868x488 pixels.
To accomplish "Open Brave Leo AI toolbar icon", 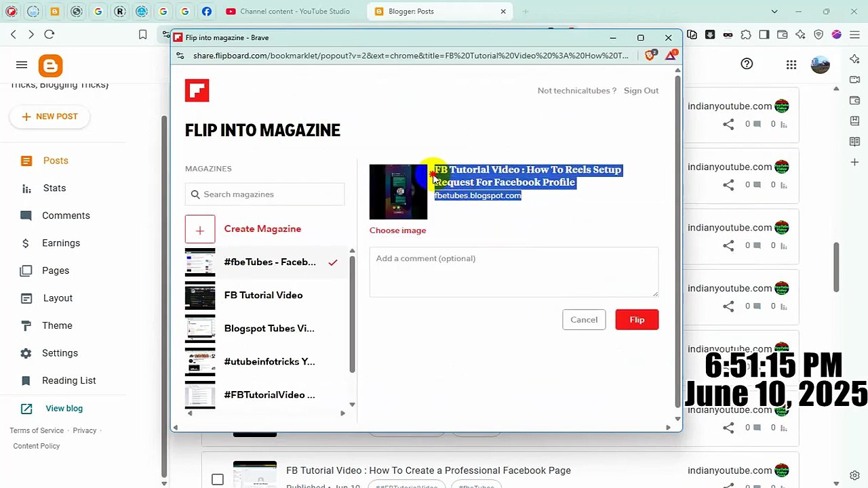I will click(x=800, y=35).
